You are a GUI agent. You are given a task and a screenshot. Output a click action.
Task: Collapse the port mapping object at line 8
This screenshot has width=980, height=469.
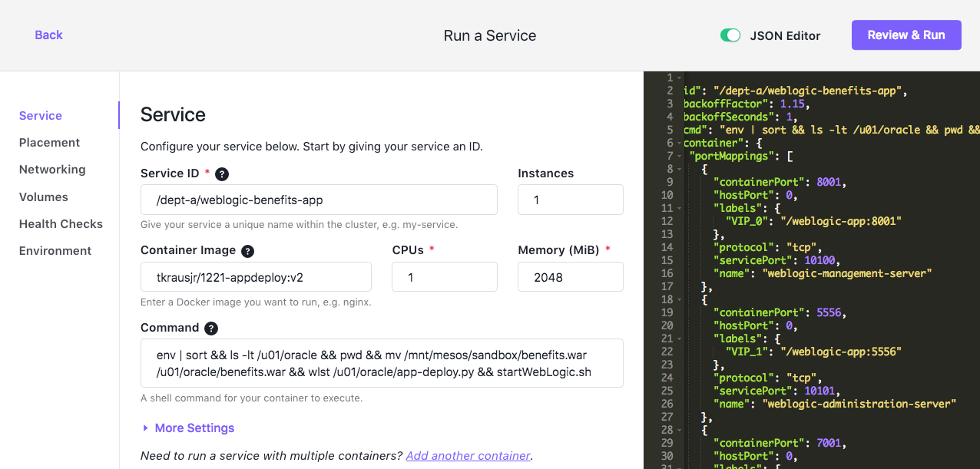(x=679, y=170)
